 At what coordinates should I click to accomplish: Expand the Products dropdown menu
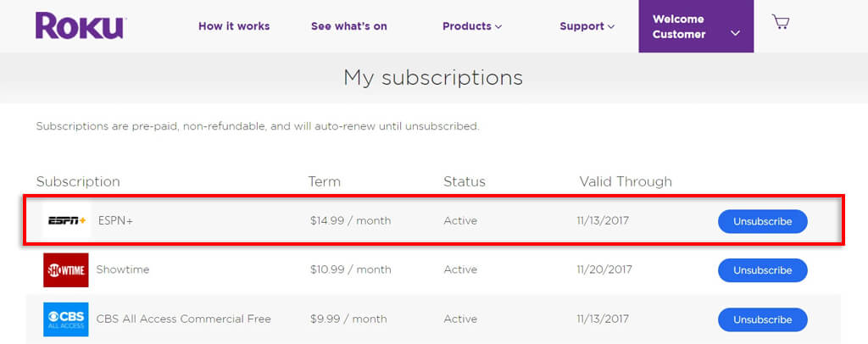pos(471,26)
